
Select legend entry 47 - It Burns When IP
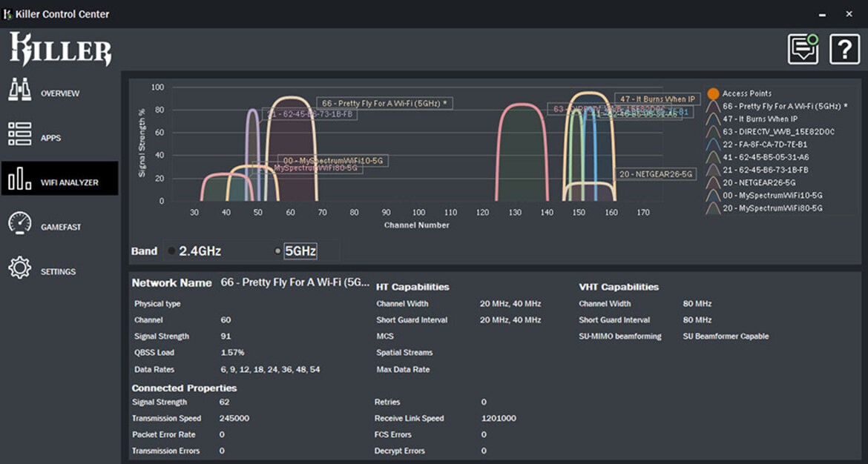pos(760,119)
